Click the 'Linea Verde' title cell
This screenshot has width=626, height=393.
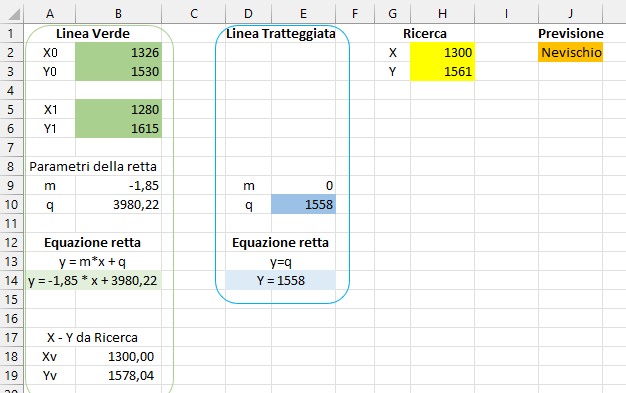(x=93, y=33)
